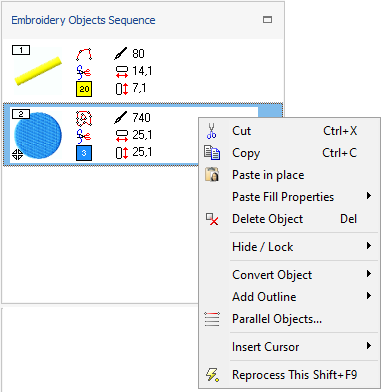Click sequence number 1 badge
The image size is (382, 392).
click(x=21, y=50)
